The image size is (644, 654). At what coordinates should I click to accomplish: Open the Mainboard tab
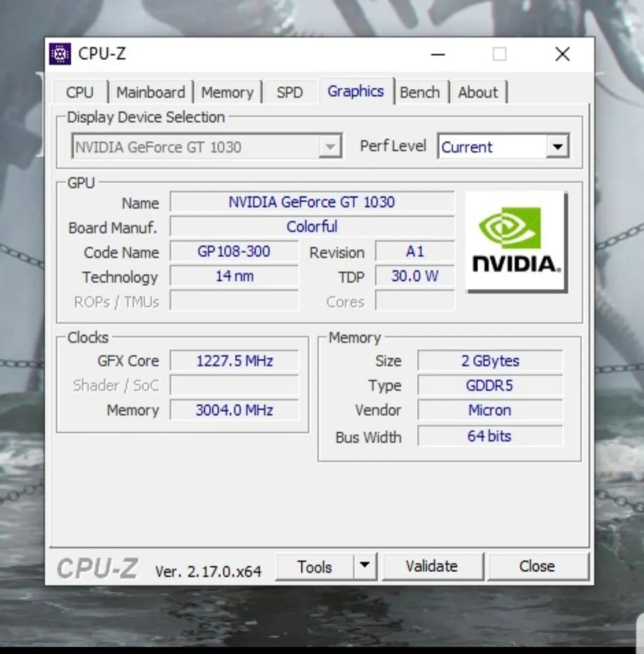point(151,92)
